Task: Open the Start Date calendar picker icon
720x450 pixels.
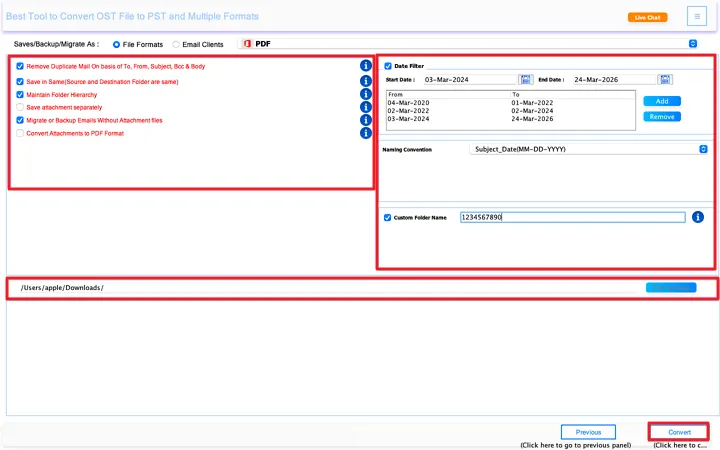Action: tap(526, 79)
